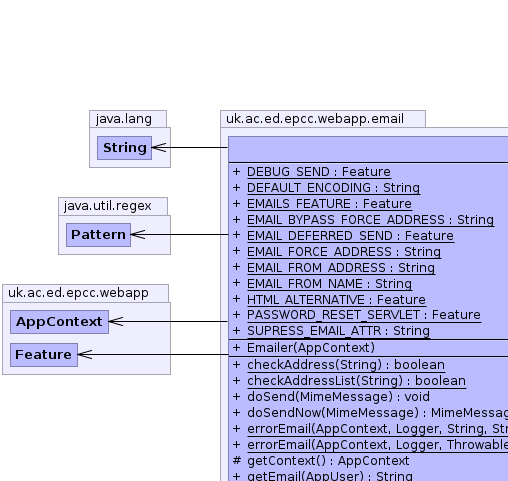This screenshot has height=481, width=508.
Task: Open the checkAddressList(String) method
Action: point(356,381)
